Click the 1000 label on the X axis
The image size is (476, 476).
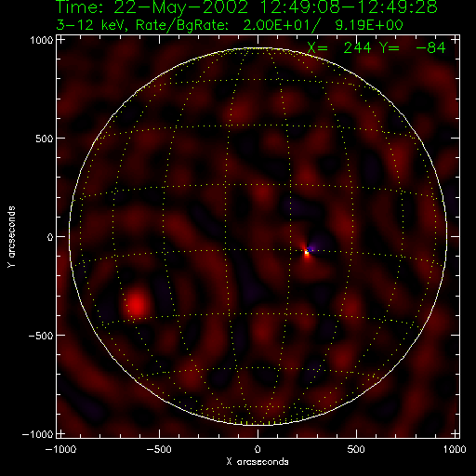pos(455,449)
